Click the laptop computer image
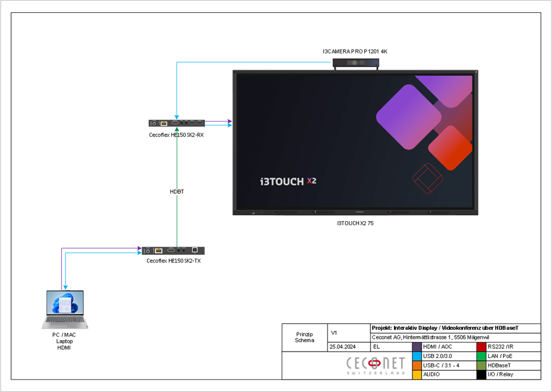Image resolution: width=552 pixels, height=392 pixels. click(65, 310)
